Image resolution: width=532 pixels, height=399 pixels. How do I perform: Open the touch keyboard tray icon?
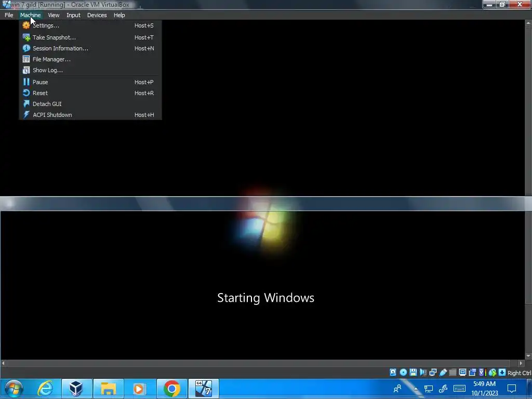(459, 389)
